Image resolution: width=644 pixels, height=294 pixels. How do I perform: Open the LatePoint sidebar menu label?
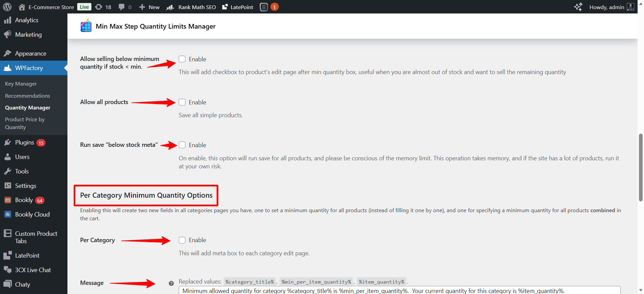(27, 256)
